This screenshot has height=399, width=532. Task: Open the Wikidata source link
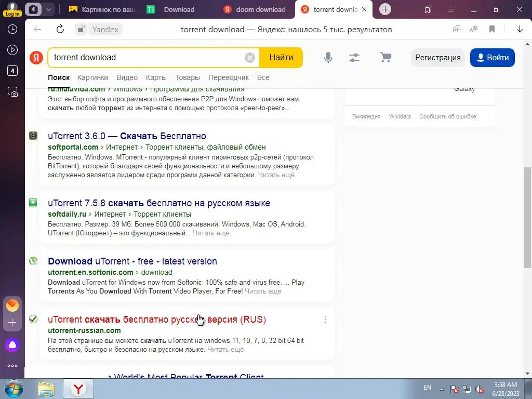point(400,116)
